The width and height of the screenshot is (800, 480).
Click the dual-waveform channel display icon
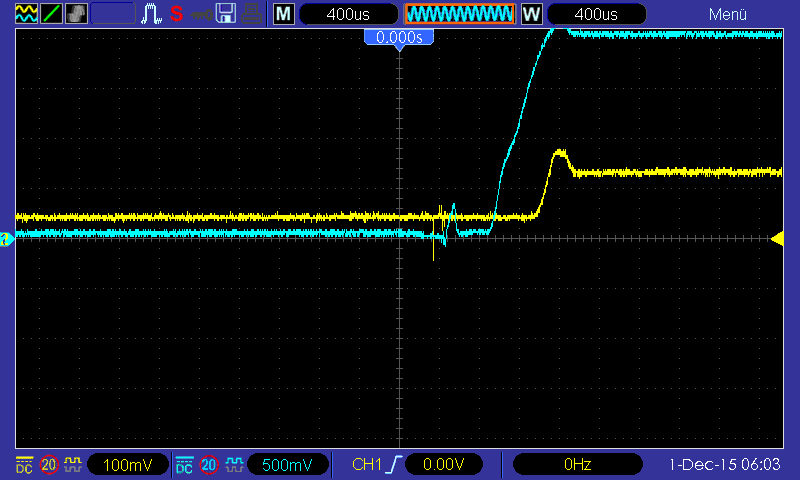coord(27,14)
